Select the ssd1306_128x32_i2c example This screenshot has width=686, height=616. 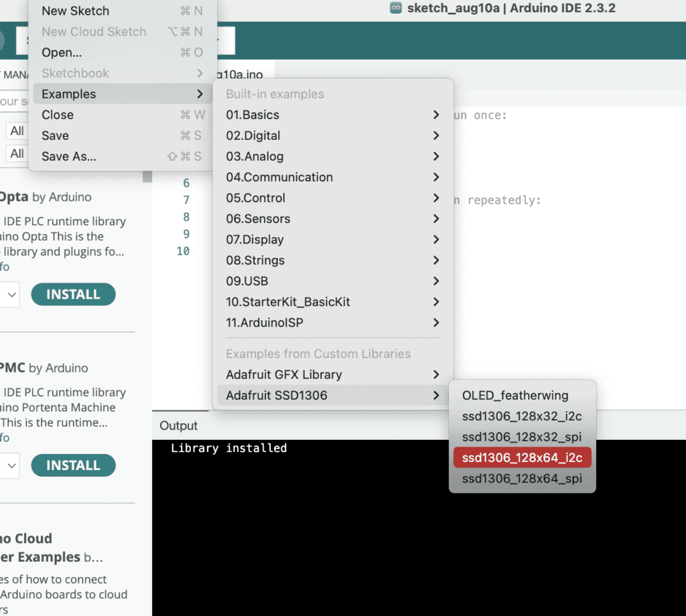tap(523, 416)
